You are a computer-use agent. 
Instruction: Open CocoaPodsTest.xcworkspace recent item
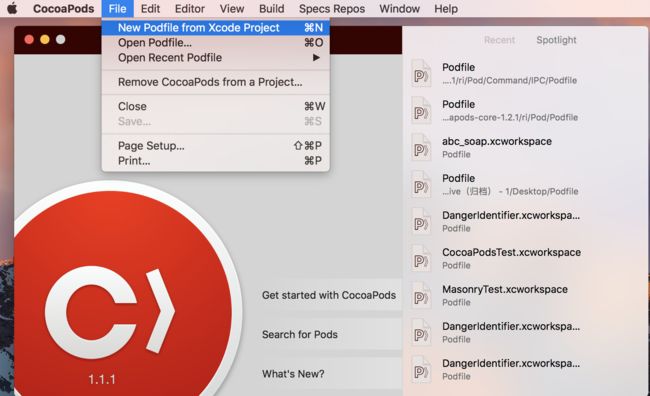point(526,258)
